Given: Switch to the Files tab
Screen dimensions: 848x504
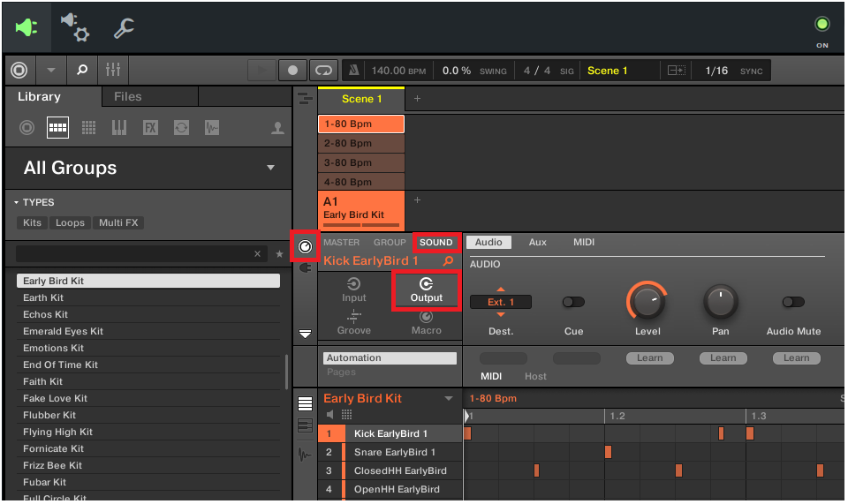Looking at the screenshot, I should [x=127, y=96].
